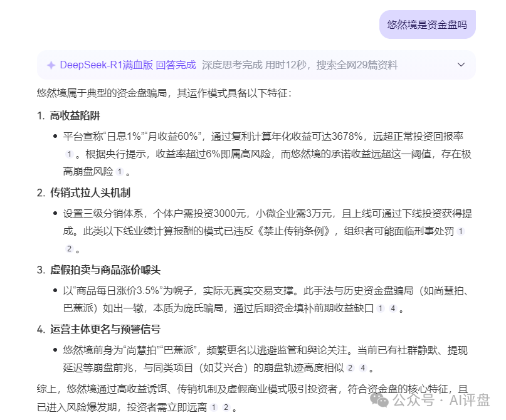
Task: Click the text 平台宣称“日息1%”“月收益60%”
Action: 132,137
